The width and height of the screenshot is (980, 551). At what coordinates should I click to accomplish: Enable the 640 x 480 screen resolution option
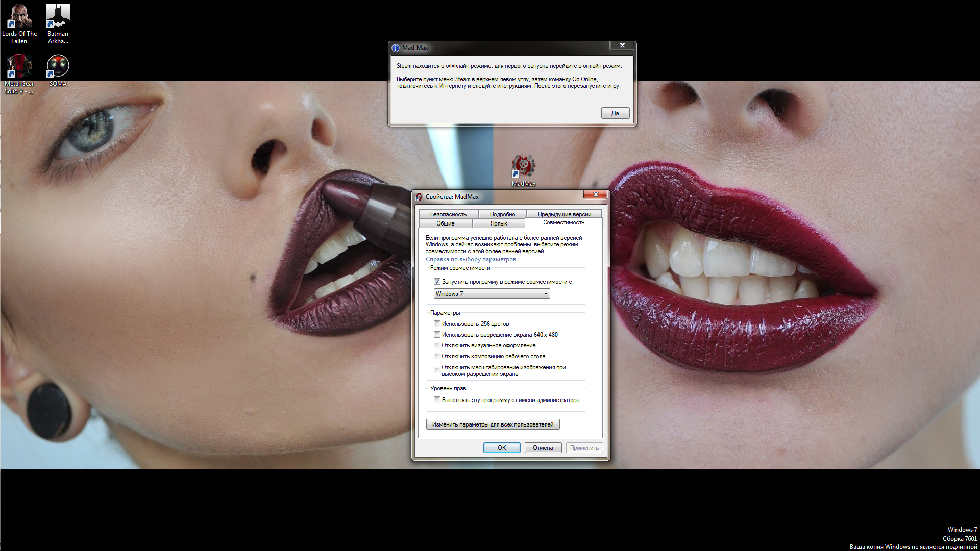pyautogui.click(x=437, y=335)
